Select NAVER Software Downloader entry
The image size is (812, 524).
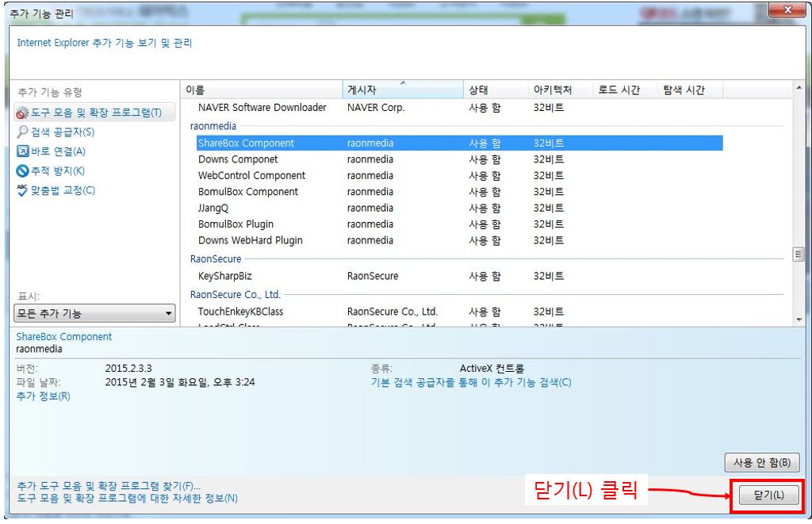click(x=262, y=107)
